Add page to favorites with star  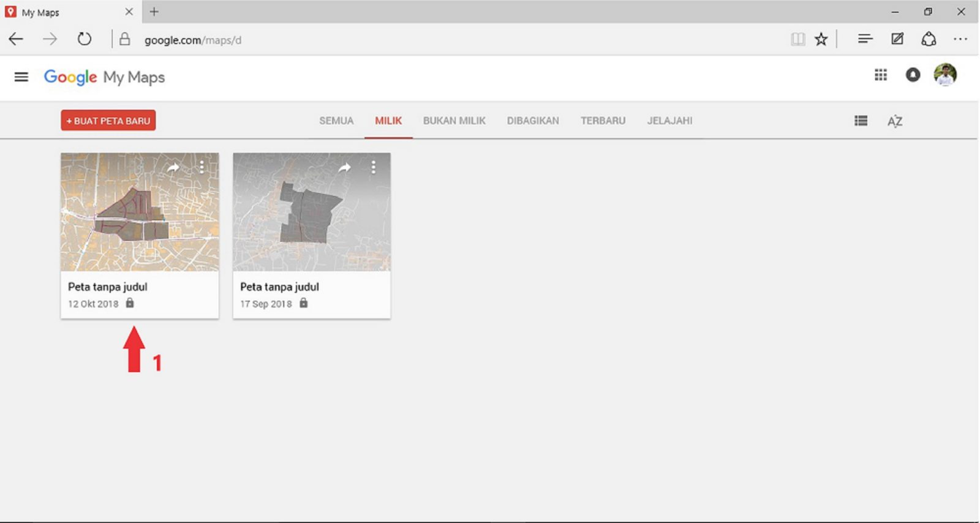[x=821, y=40]
